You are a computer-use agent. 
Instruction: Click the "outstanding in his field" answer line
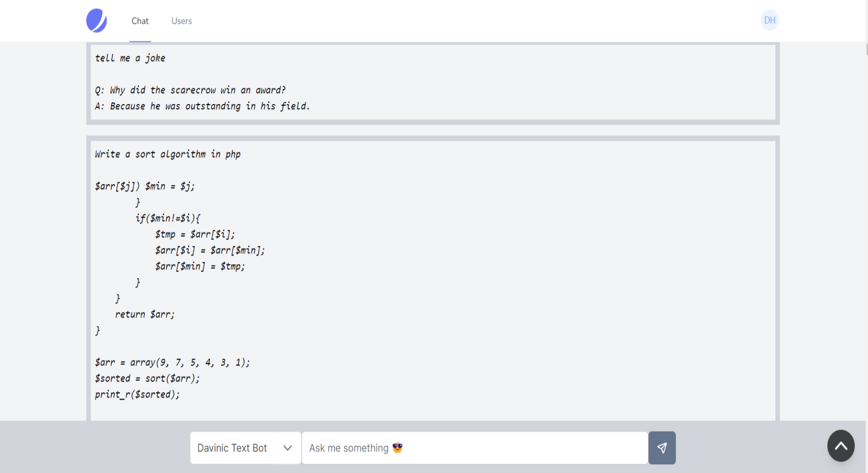click(203, 106)
